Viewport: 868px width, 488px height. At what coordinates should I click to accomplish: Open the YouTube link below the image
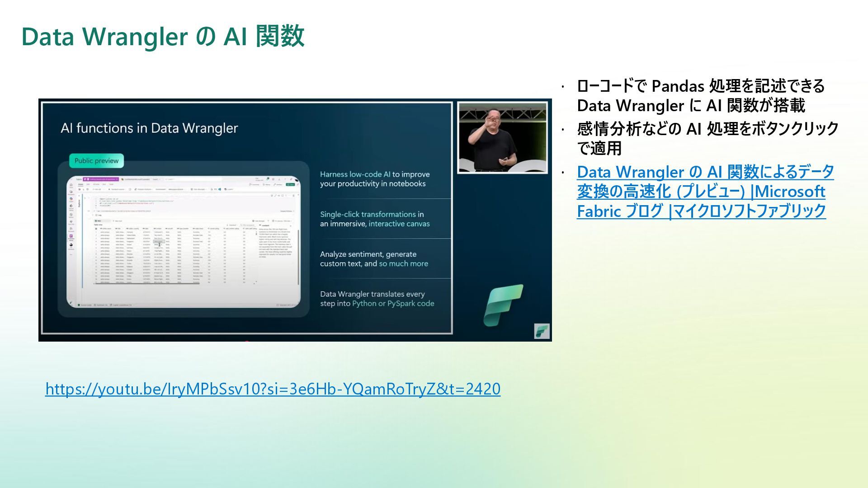coord(273,389)
